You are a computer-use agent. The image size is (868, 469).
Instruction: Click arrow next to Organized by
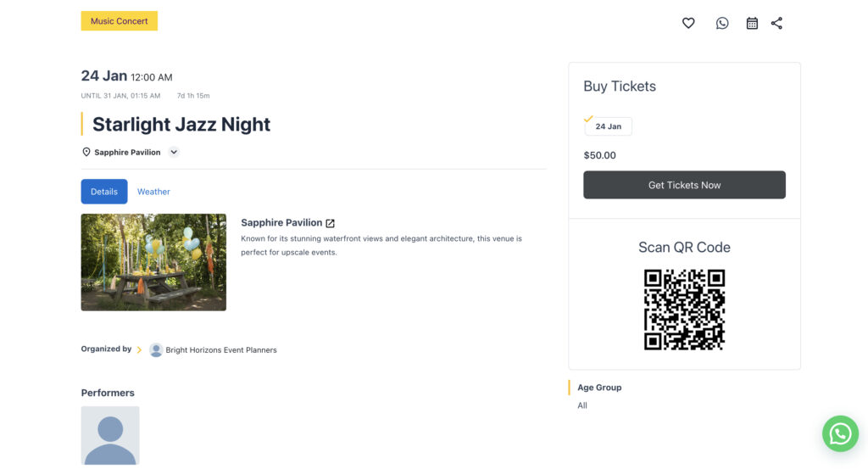140,349
